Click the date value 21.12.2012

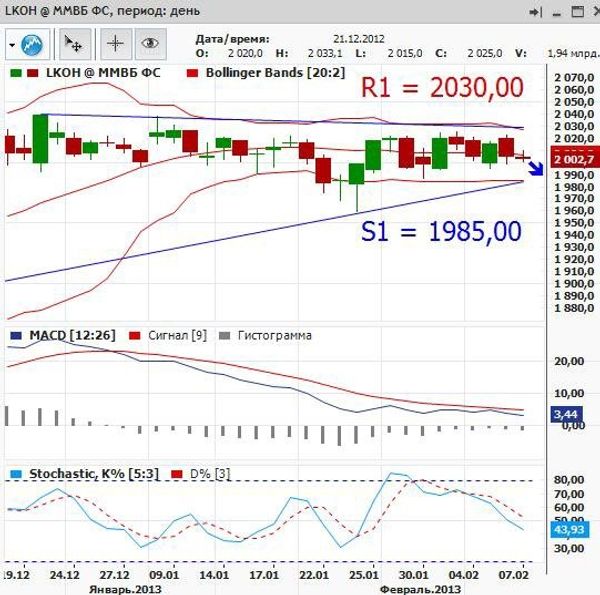359,39
